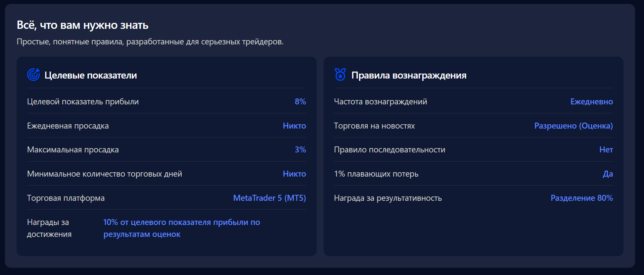The height and width of the screenshot is (275, 644).
Task: Click the Целевой показатель прибыли label
Action: (83, 102)
